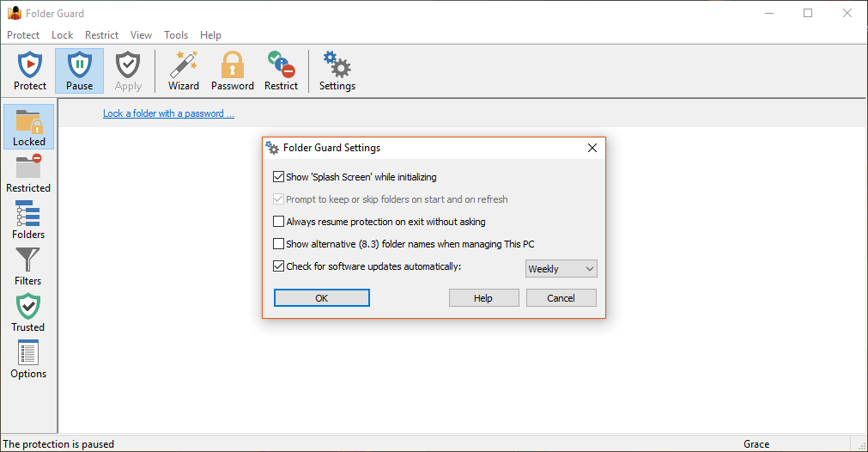
Task: Switch to Restricted view in sidebar
Action: tap(28, 174)
